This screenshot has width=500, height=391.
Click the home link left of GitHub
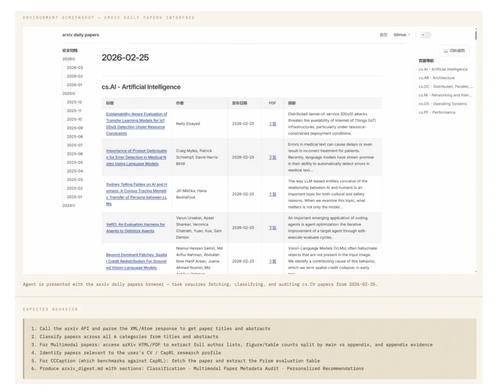[x=384, y=35]
